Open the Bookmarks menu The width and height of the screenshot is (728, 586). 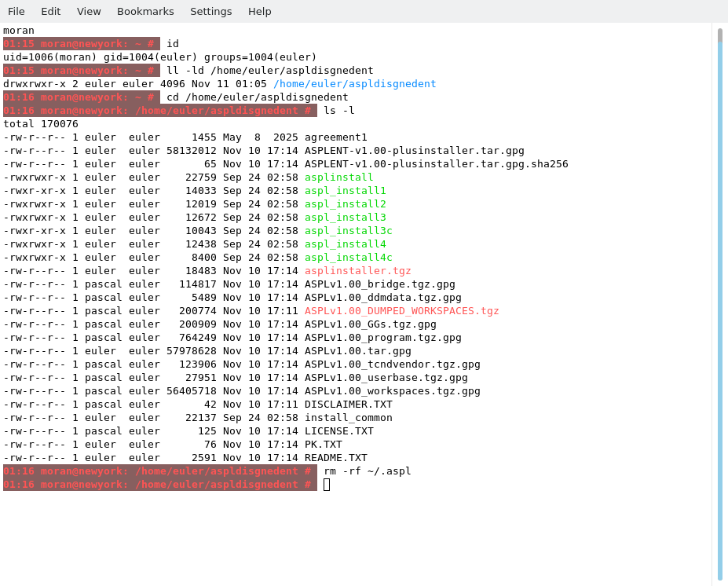[145, 11]
